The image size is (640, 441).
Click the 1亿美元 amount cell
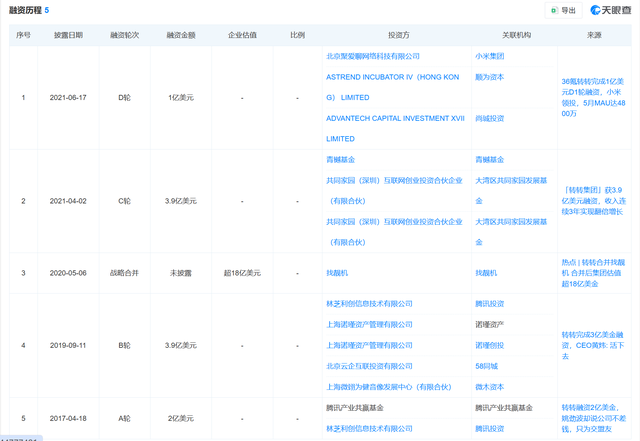click(181, 98)
